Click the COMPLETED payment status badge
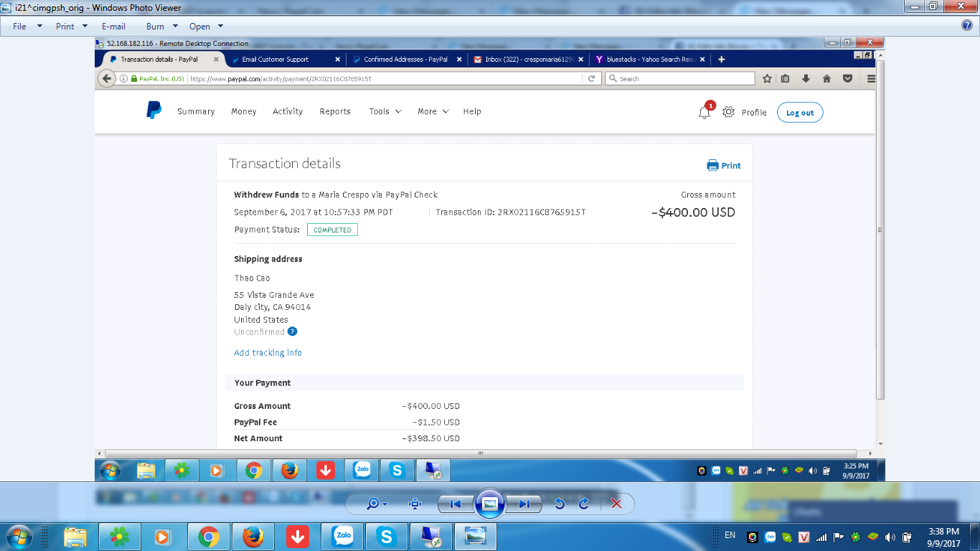Image resolution: width=980 pixels, height=551 pixels. coord(332,230)
